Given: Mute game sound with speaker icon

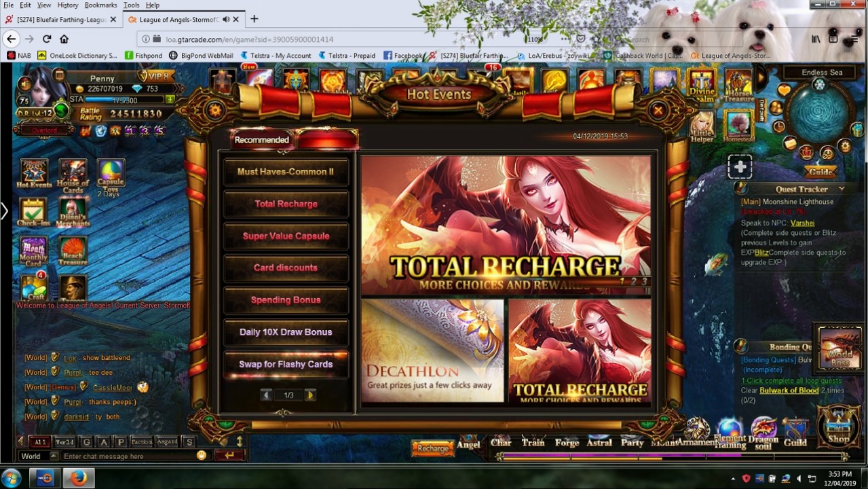Looking at the screenshot, I should coord(25,84).
